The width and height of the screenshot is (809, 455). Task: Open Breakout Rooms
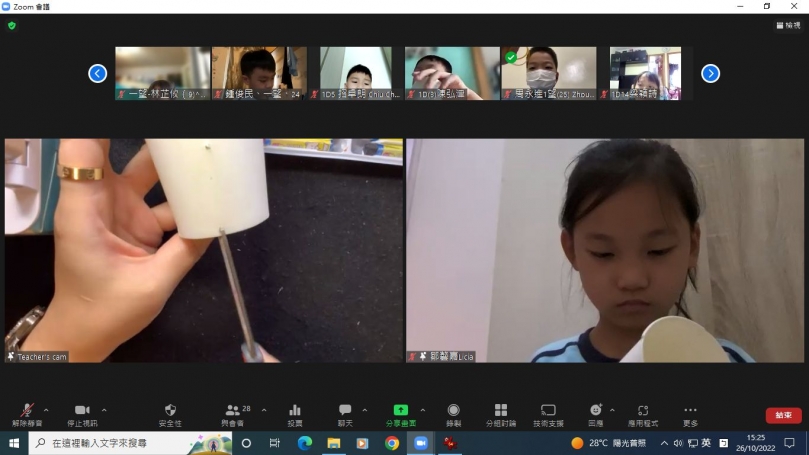tap(500, 412)
